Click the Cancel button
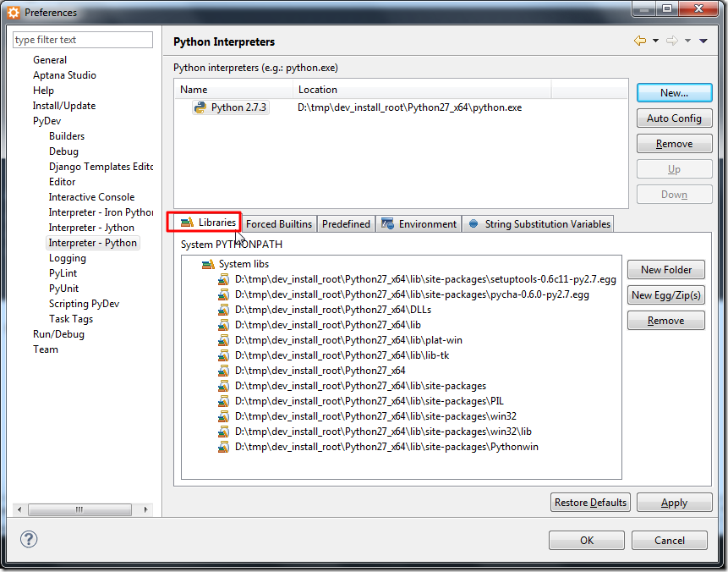The height and width of the screenshot is (572, 728). tap(669, 541)
